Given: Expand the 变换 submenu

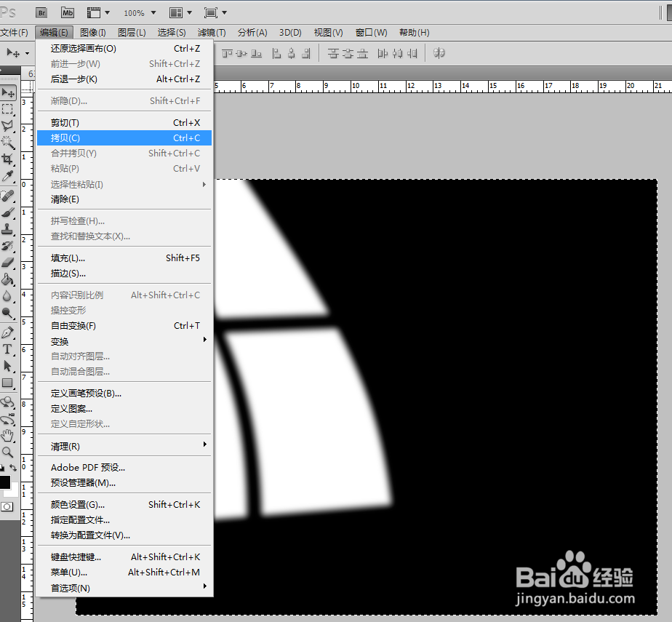Looking at the screenshot, I should 124,341.
